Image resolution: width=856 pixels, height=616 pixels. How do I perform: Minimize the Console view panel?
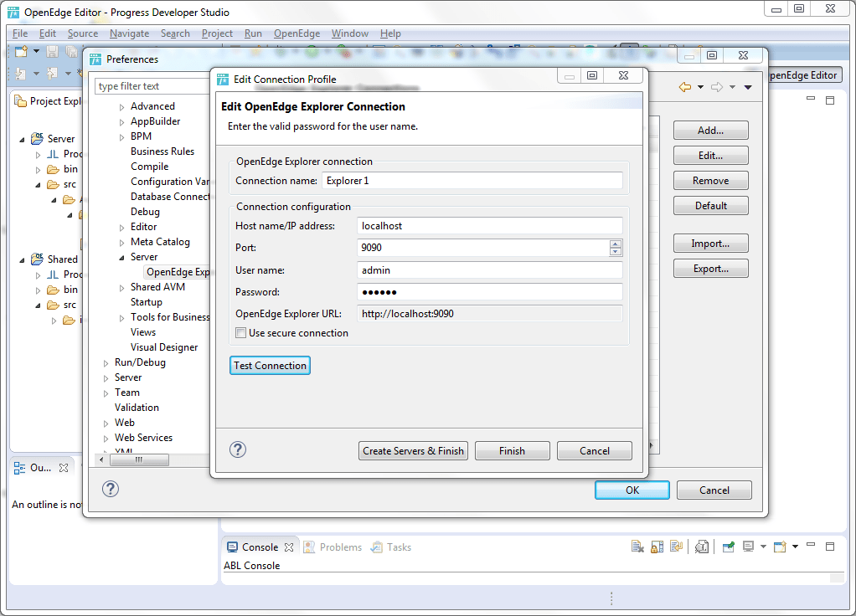(x=811, y=545)
